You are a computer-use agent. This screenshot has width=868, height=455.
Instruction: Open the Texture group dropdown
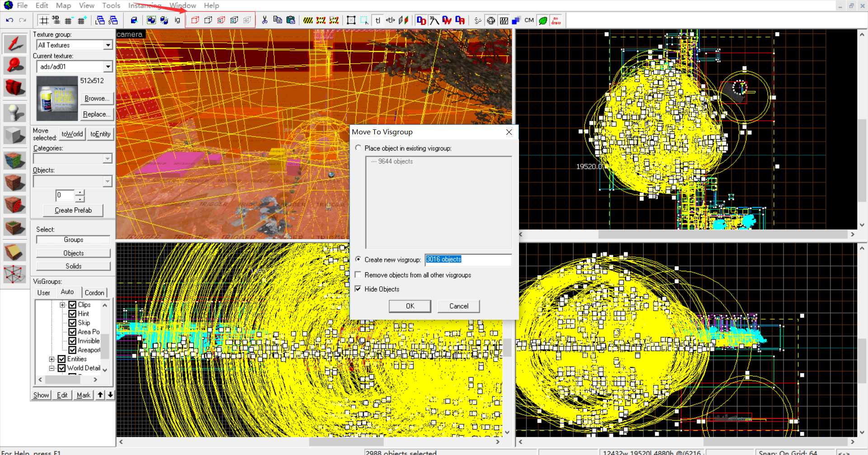click(108, 45)
